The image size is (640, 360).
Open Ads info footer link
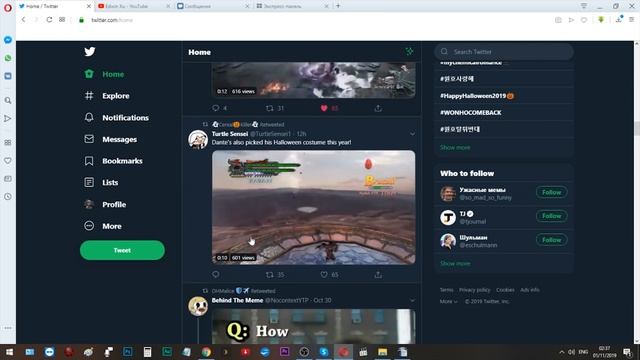coord(530,290)
